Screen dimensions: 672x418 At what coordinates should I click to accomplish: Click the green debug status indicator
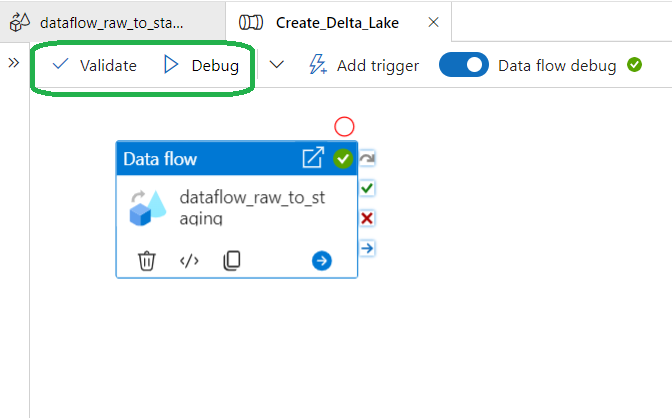pyautogui.click(x=634, y=65)
